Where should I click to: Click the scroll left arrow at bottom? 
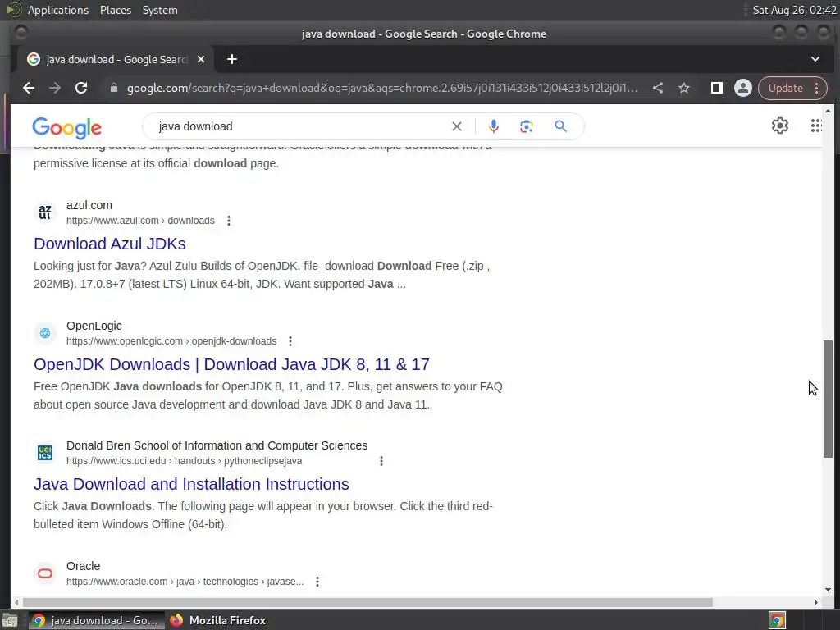click(16, 603)
